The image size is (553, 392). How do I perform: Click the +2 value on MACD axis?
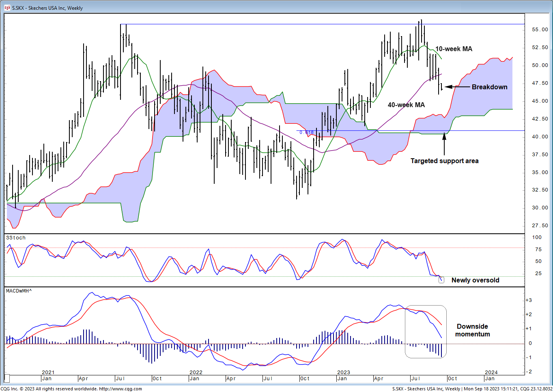(x=529, y=314)
